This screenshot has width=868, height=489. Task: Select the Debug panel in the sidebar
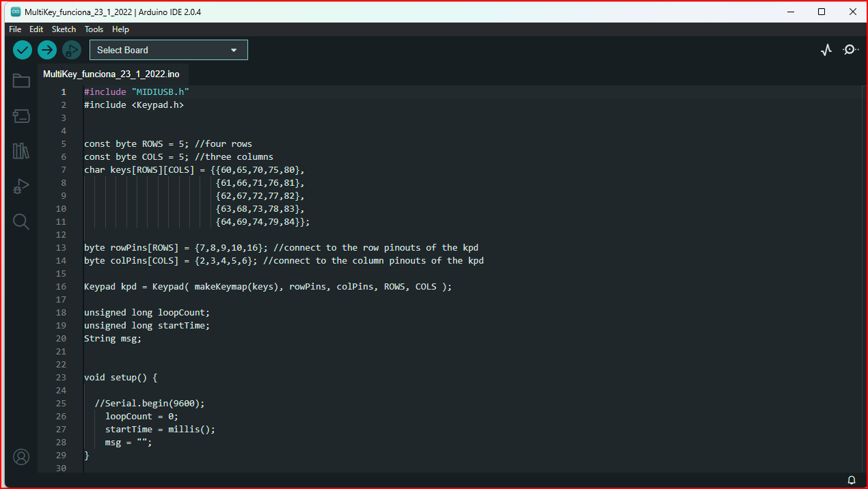[x=21, y=186]
